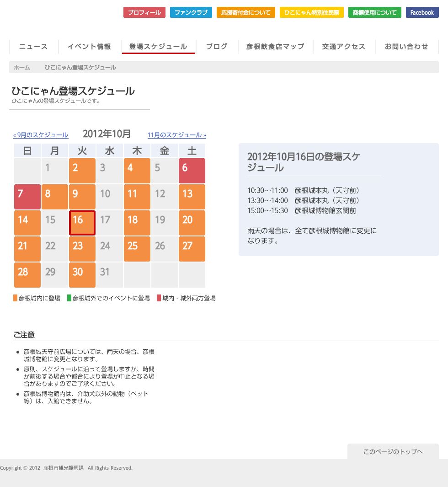This screenshot has height=487, width=448.
Task: Select October 13 on the calendar
Action: (x=192, y=197)
